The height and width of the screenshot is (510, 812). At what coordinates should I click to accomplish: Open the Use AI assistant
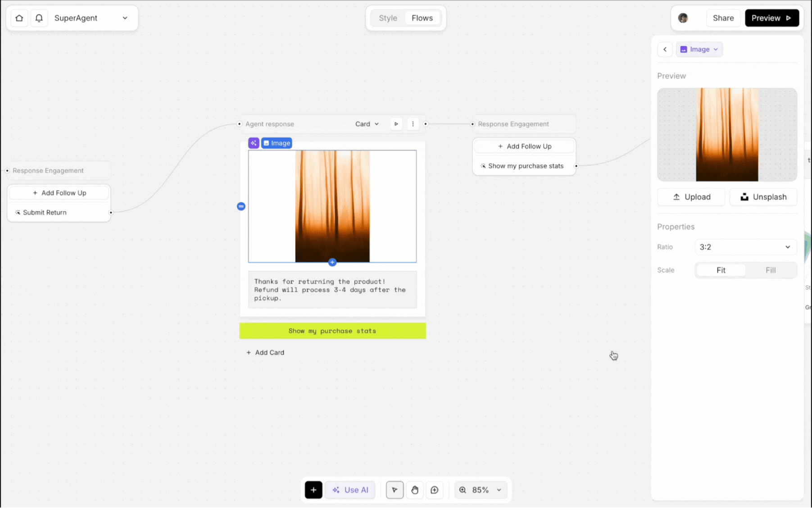click(350, 490)
